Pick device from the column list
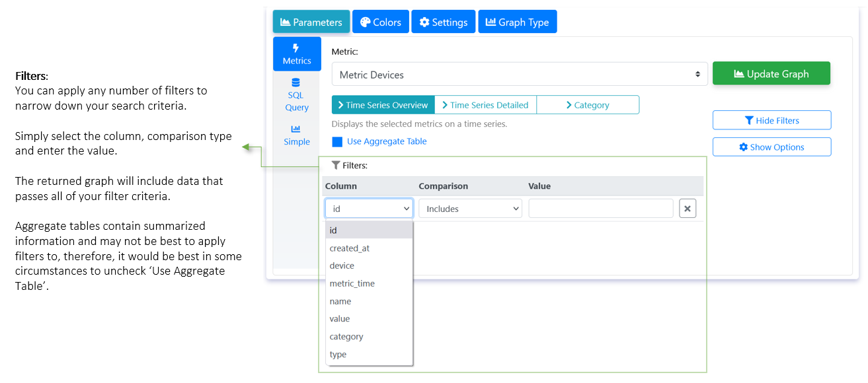Image resolution: width=868 pixels, height=383 pixels. coord(369,265)
